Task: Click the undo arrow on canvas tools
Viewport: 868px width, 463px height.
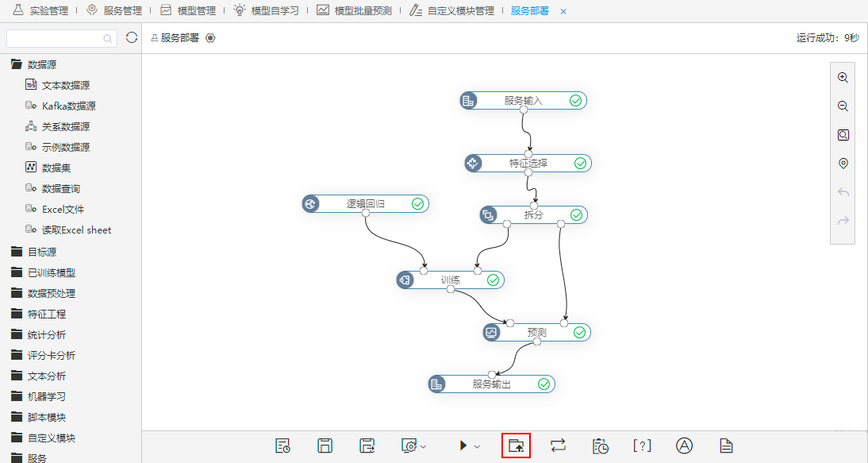Action: 843,192
